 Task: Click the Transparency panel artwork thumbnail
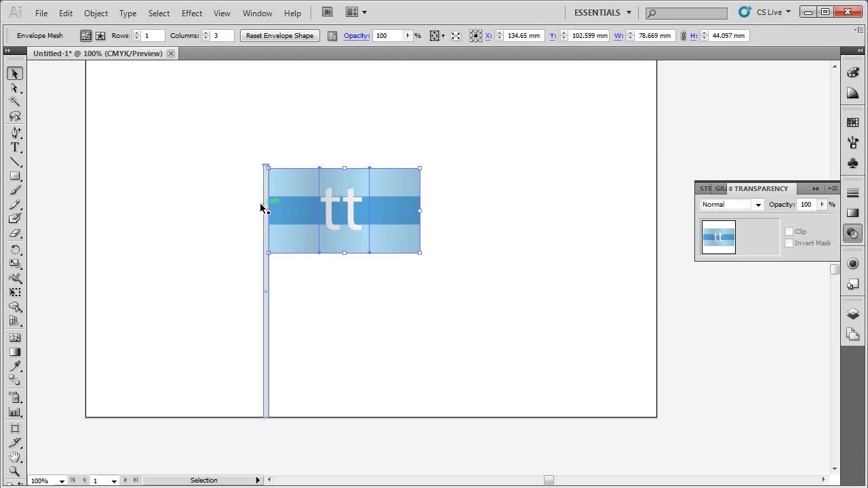pos(718,237)
